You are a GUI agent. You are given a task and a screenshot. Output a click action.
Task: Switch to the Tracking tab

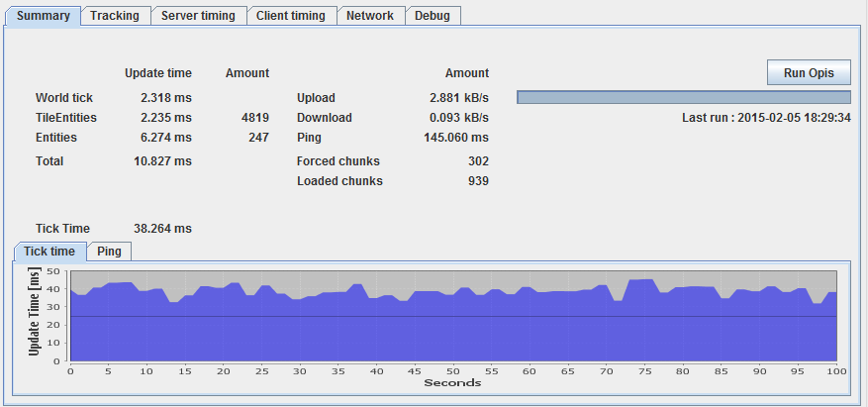coord(116,16)
